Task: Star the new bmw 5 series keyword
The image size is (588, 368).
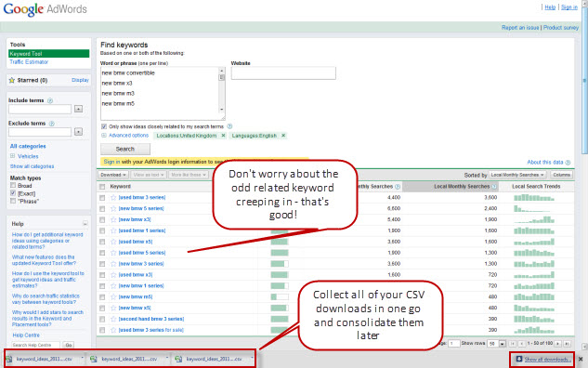Action: 113,208
